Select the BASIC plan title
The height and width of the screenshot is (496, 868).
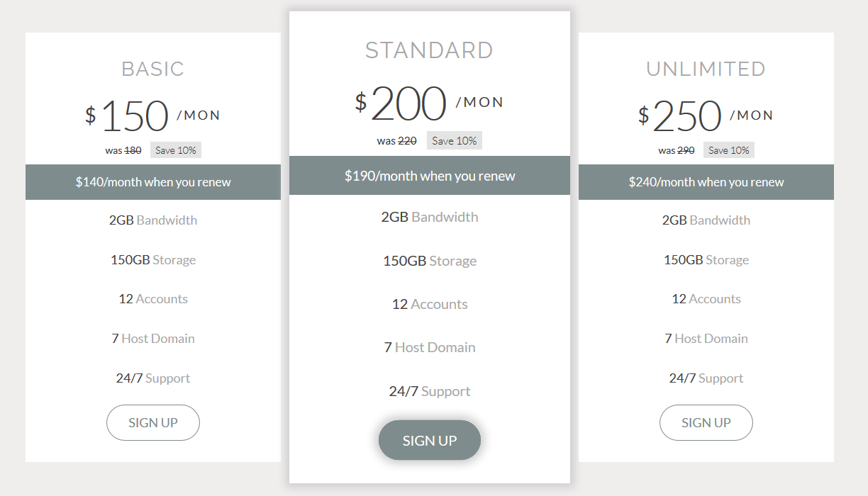coord(153,69)
